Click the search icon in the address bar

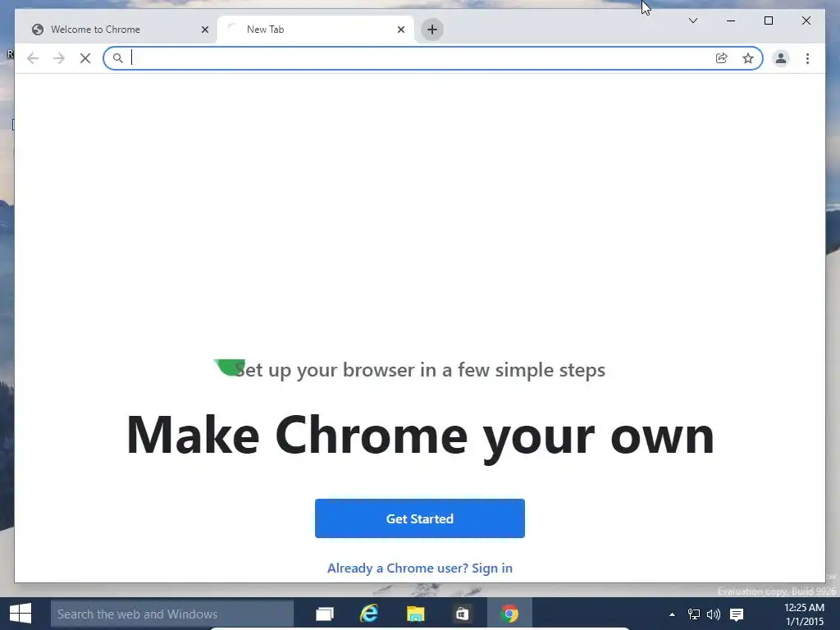[x=118, y=58]
